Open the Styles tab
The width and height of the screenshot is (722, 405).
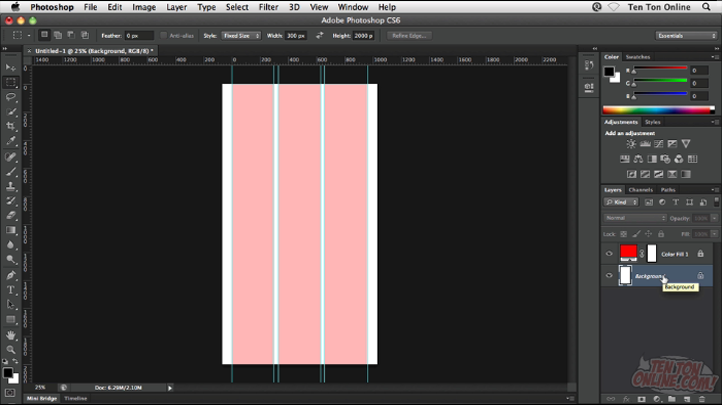tap(652, 122)
